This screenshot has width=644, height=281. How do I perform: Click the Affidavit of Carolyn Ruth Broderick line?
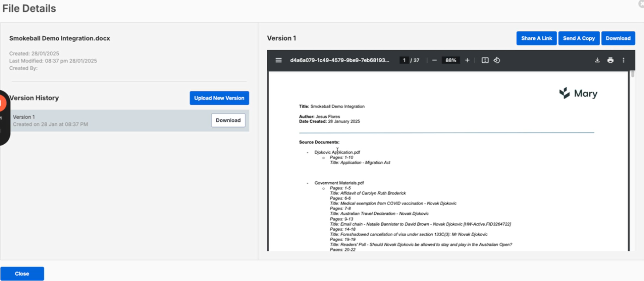coord(368,193)
